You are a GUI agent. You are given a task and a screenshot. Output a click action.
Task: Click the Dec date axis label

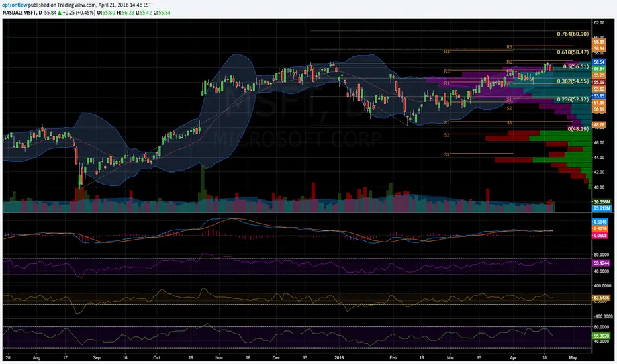tap(276, 358)
